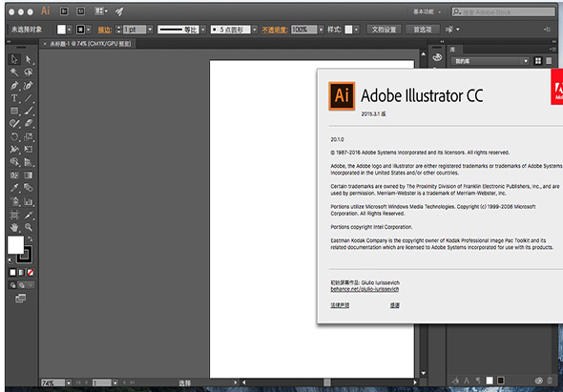Select the Artboard tool
The width and height of the screenshot is (563, 392).
[x=14, y=215]
